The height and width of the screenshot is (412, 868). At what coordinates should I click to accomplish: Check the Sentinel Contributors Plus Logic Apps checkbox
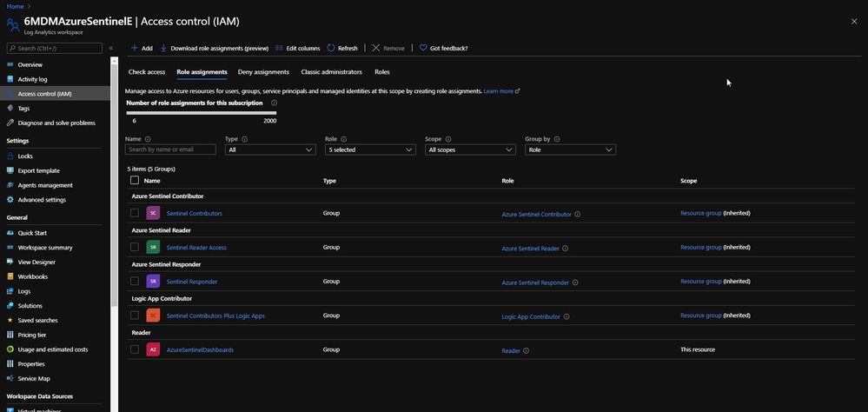[135, 316]
